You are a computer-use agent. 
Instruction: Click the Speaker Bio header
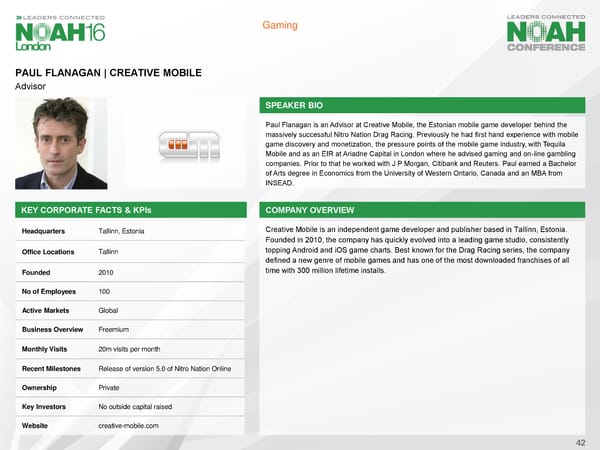tap(295, 105)
